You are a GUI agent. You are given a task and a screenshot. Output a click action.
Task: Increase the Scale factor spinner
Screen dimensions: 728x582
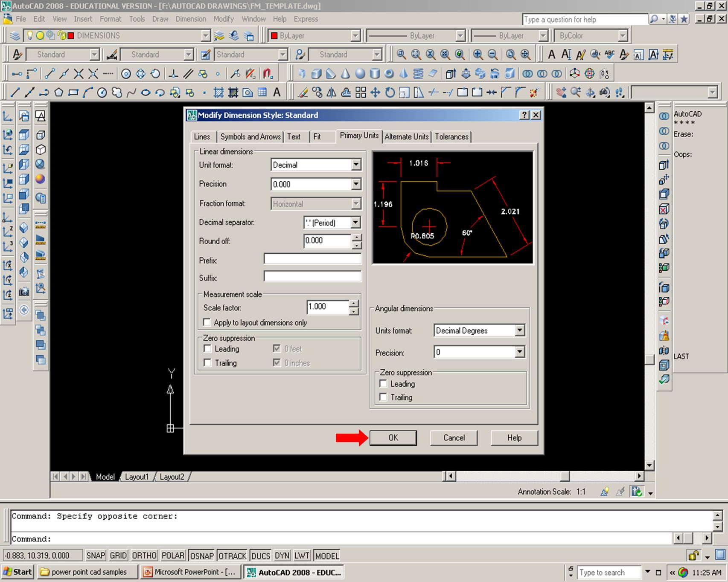(x=354, y=304)
